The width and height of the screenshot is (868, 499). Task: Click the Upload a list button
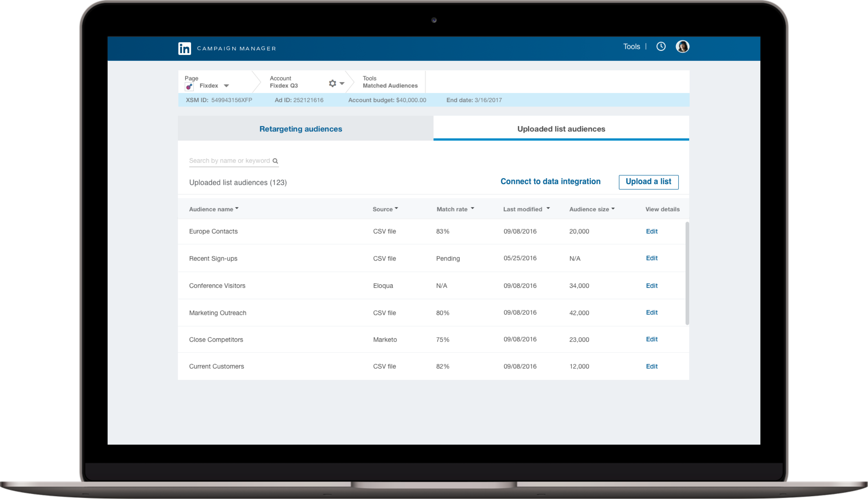[648, 182]
